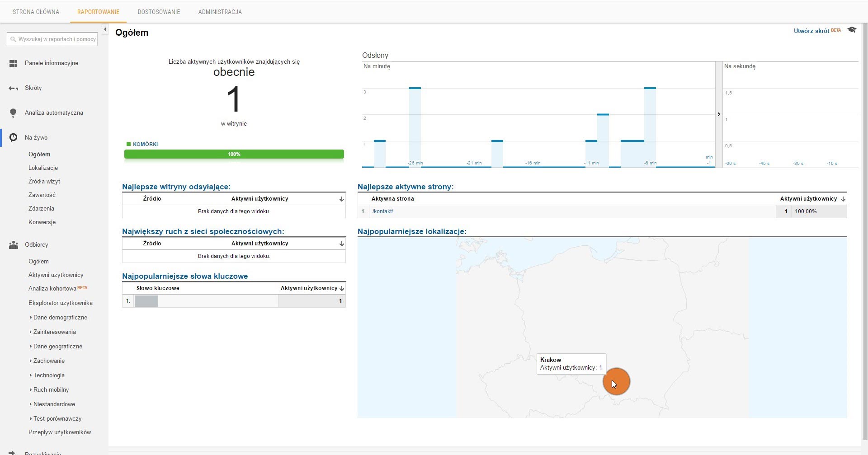Screen dimensions: 868x455
Task: Click the green KOMÓRKI legend swatch
Action: tap(128, 144)
